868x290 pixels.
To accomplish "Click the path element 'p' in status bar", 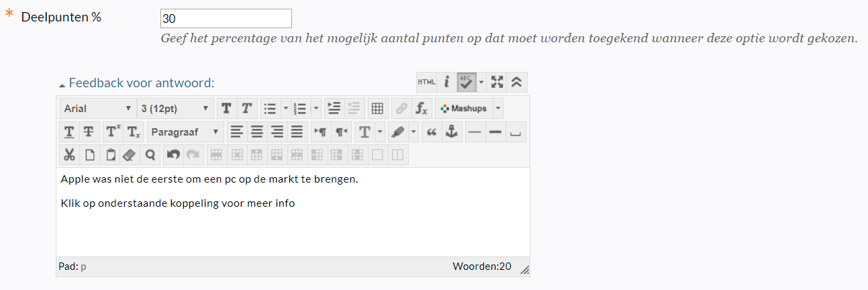I will tap(83, 267).
